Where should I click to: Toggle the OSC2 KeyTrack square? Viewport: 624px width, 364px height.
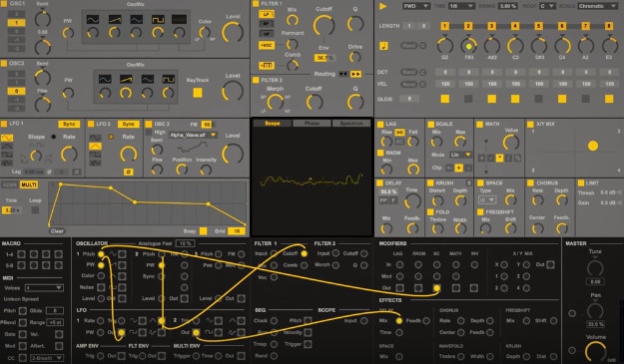pyautogui.click(x=198, y=93)
